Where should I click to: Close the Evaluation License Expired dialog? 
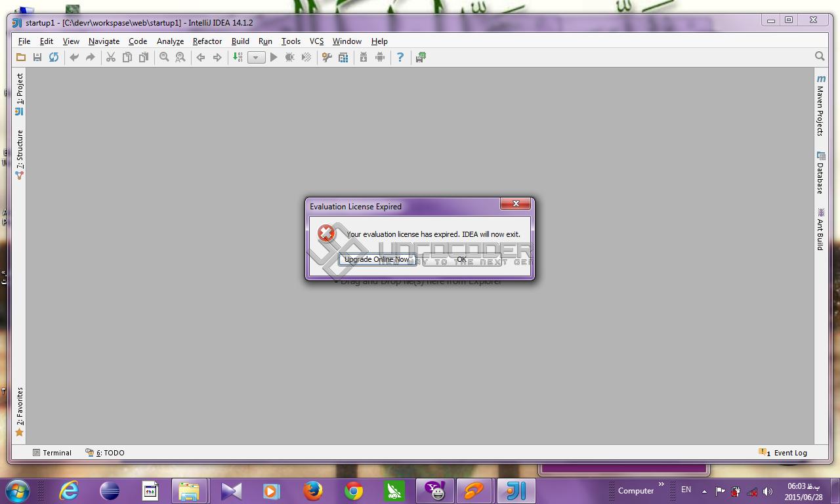[x=515, y=204]
